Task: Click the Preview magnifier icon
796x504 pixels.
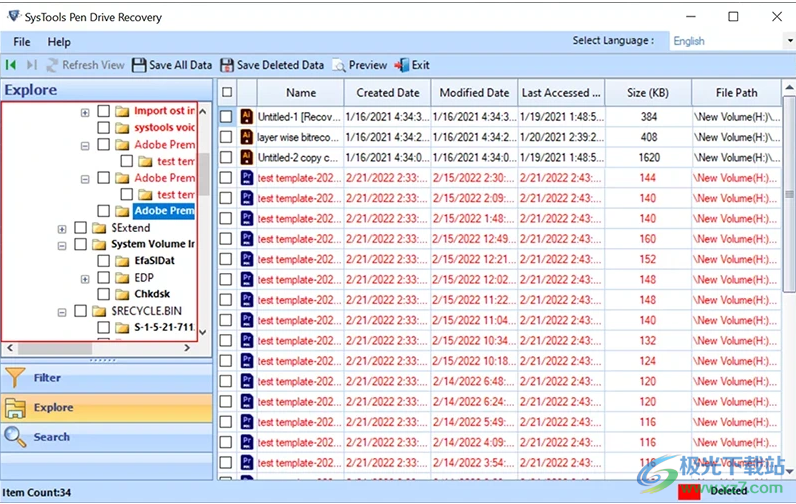Action: 339,65
